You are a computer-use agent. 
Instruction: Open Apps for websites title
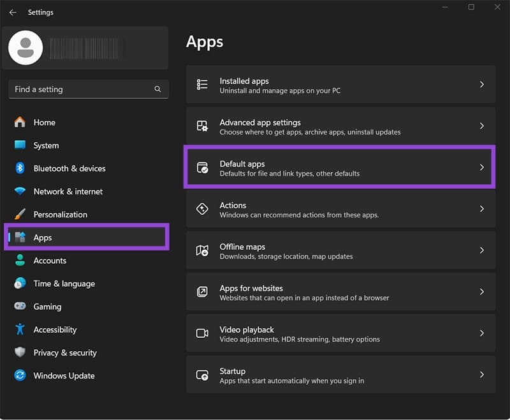(x=251, y=288)
